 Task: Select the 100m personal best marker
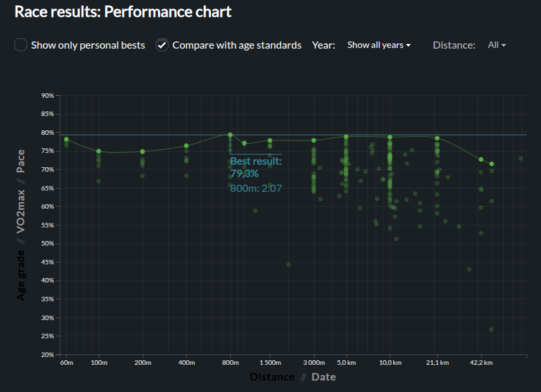[x=99, y=151]
